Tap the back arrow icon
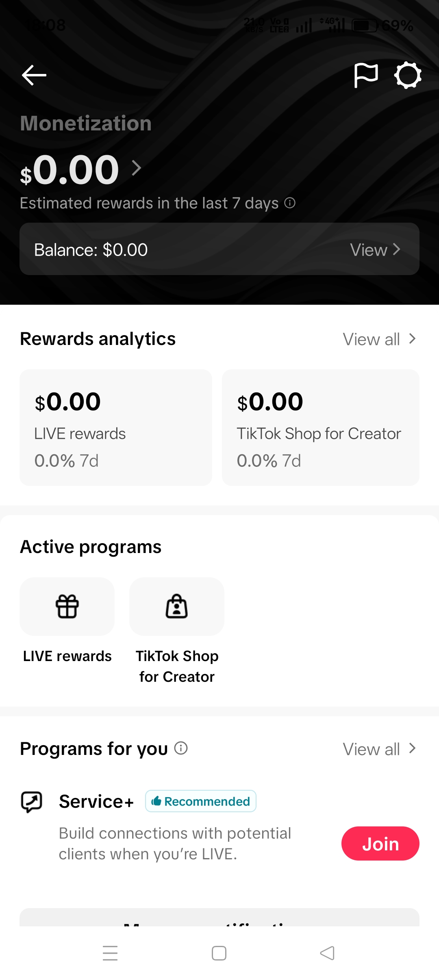This screenshot has width=439, height=980. 34,76
